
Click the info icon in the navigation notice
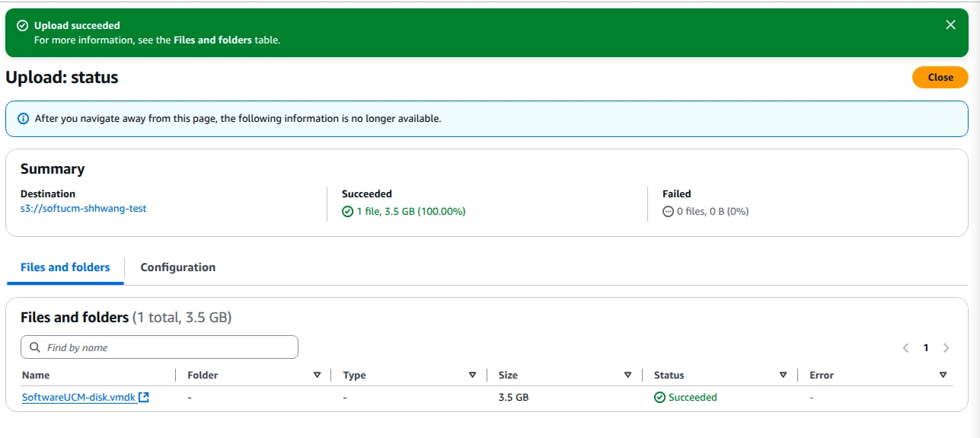(x=23, y=119)
